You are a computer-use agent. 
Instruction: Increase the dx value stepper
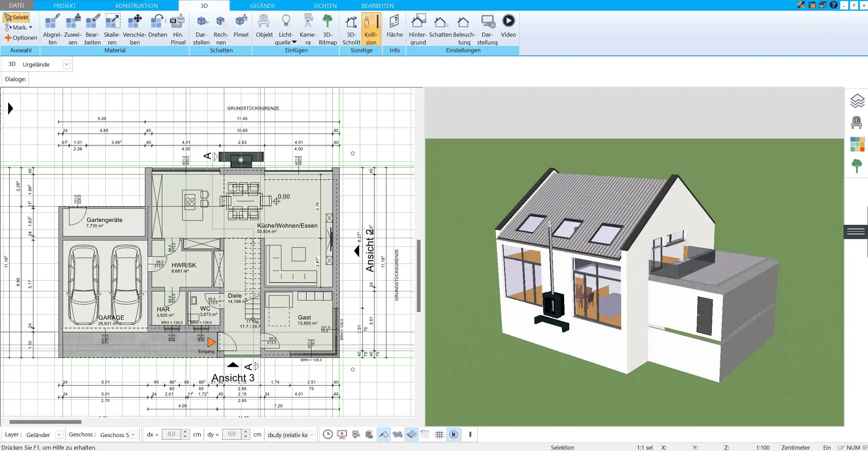click(185, 432)
